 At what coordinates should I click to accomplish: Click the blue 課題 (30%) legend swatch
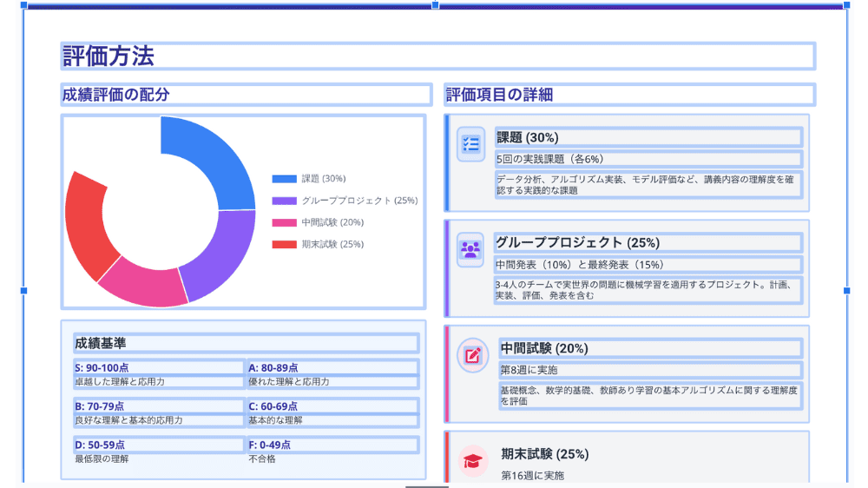point(285,179)
